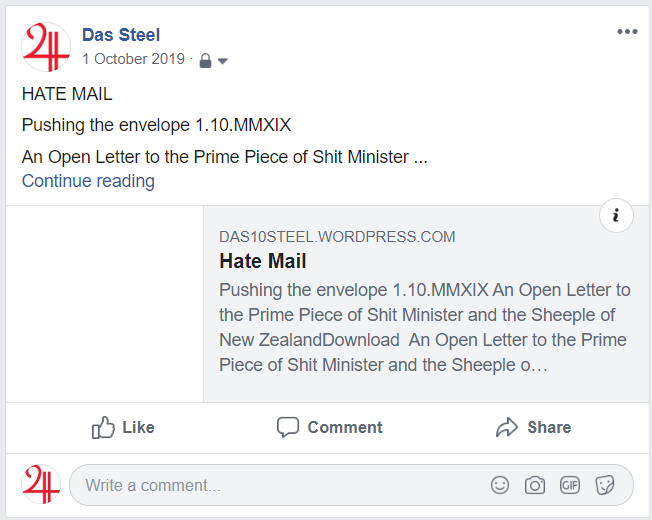The image size is (652, 520).
Task: Open the privacy audience dropdown arrow
Action: point(223,61)
